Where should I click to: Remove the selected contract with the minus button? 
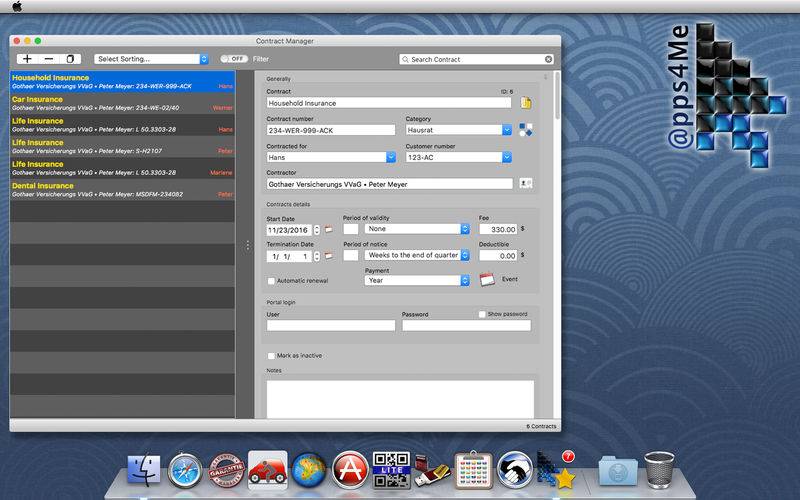pos(48,59)
